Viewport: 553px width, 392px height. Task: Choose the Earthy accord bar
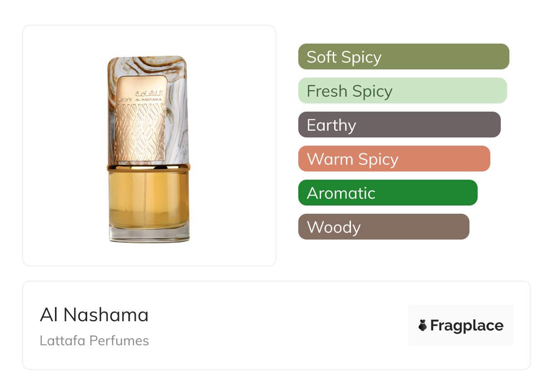tap(400, 125)
